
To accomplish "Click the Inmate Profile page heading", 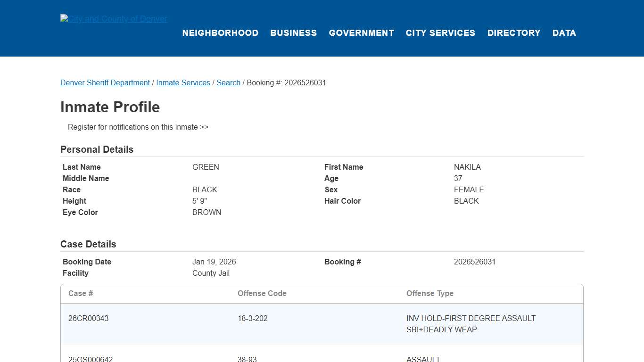I will coord(110,107).
